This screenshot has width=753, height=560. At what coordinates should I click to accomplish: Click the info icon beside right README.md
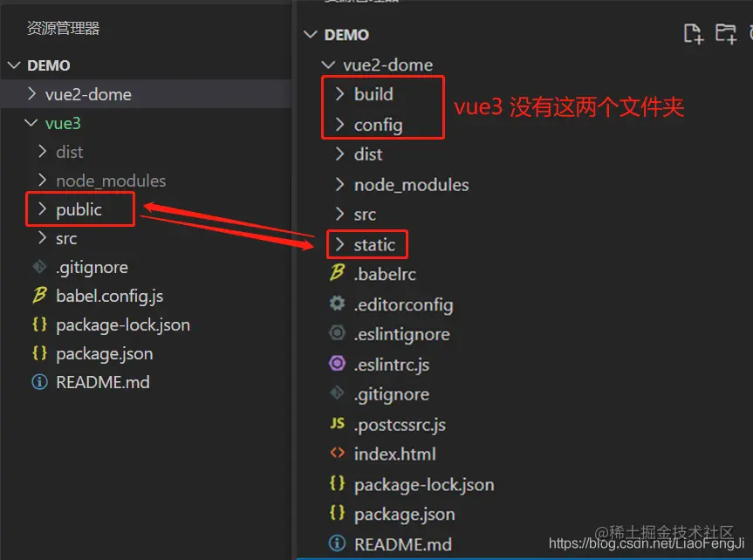(x=337, y=543)
